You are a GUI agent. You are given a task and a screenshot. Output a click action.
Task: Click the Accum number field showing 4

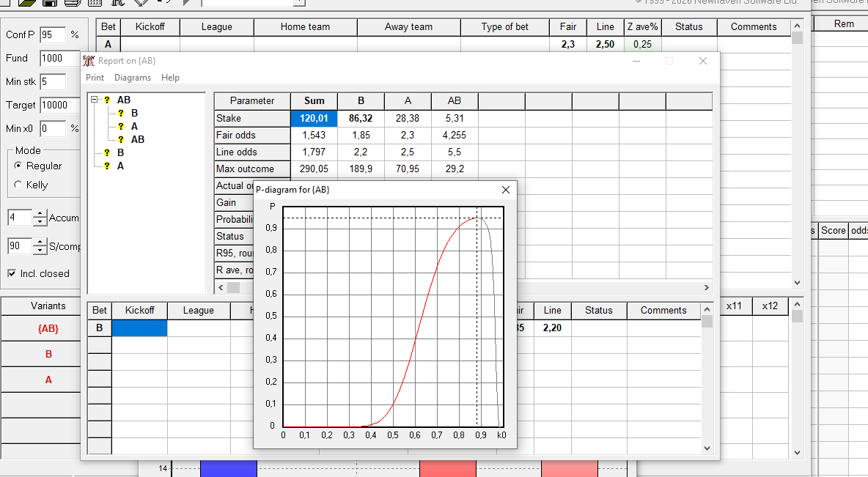coord(21,218)
